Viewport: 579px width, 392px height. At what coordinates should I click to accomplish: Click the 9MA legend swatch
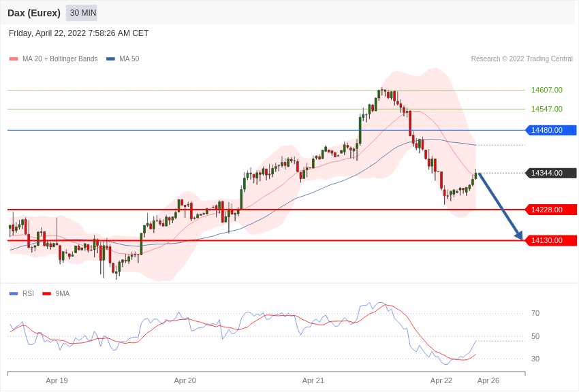pos(47,293)
